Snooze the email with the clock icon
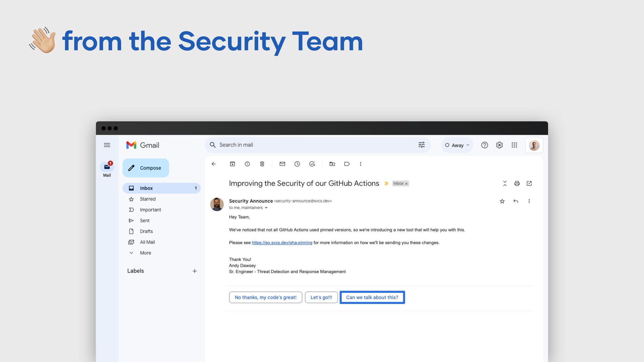This screenshot has width=644, height=362. (x=297, y=164)
